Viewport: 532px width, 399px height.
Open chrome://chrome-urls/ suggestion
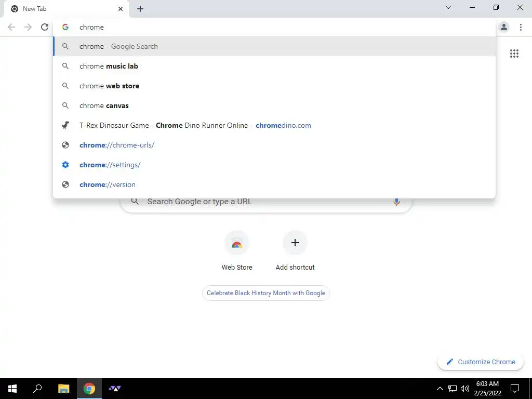[274, 145]
